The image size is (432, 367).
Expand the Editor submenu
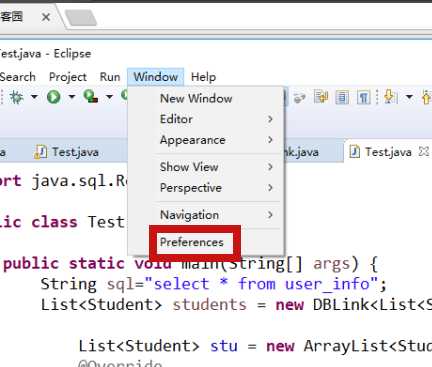[206, 119]
